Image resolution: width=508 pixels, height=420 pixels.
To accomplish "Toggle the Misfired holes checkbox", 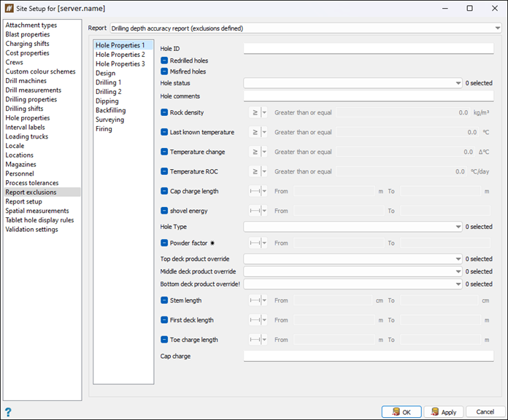I will 164,71.
